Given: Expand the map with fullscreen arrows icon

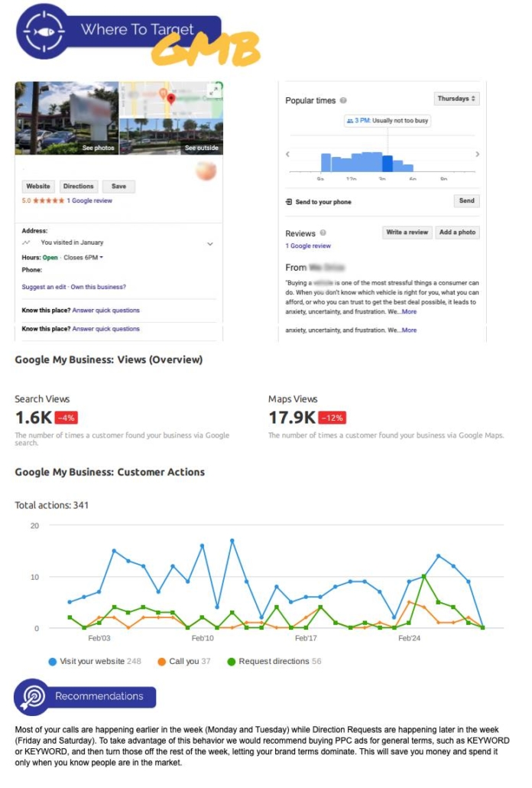Looking at the screenshot, I should tap(214, 90).
